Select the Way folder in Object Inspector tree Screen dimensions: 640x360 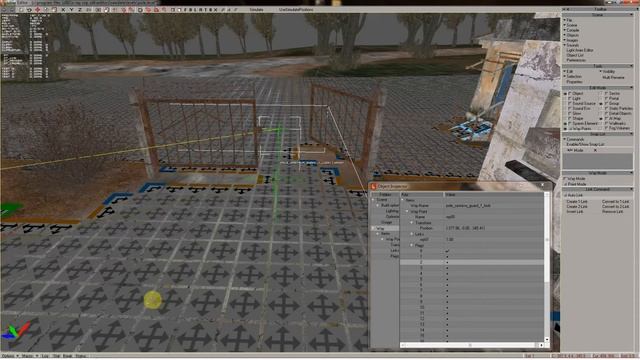point(380,228)
